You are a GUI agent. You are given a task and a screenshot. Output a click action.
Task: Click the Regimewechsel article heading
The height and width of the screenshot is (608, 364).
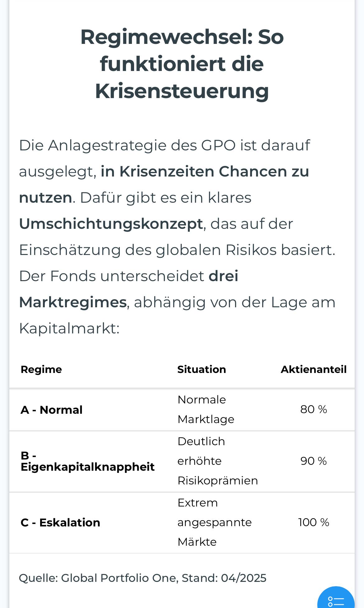[x=182, y=64]
